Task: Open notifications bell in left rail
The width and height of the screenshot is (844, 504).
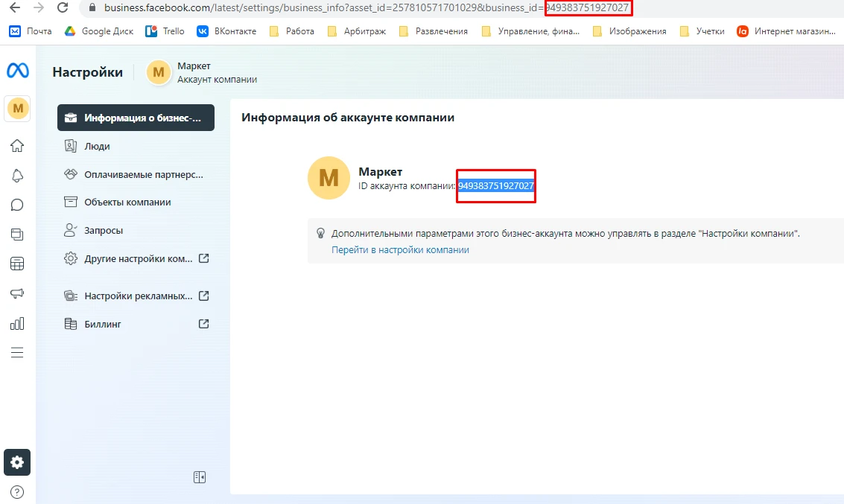Action: click(17, 176)
